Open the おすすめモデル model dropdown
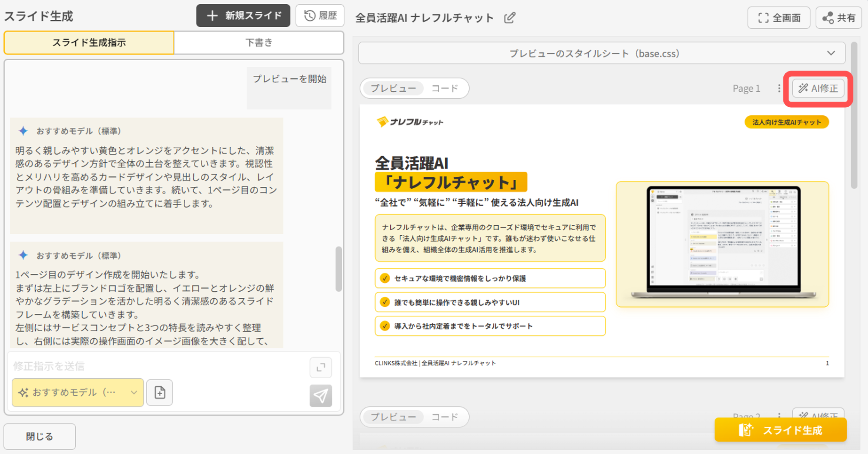 pyautogui.click(x=78, y=392)
